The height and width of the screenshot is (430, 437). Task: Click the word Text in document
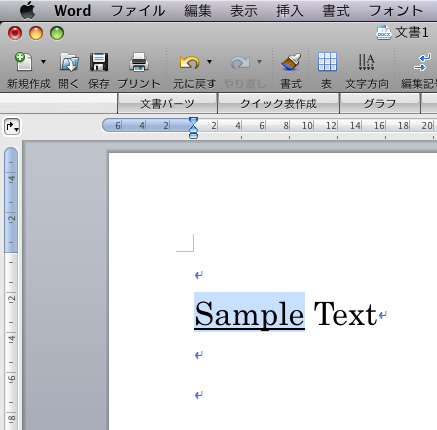tap(345, 314)
